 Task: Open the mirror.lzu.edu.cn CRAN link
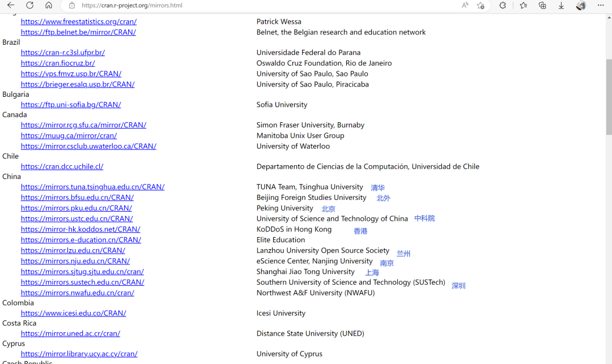click(x=73, y=251)
